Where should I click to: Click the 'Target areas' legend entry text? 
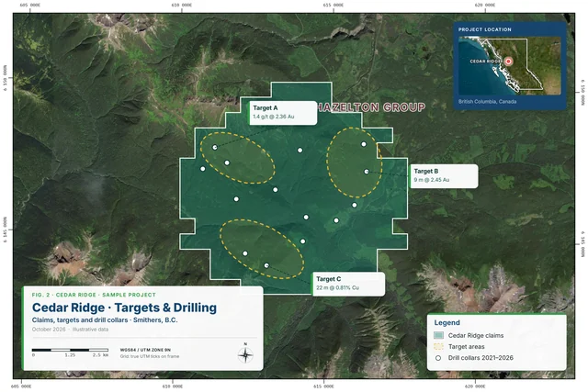[466, 347]
